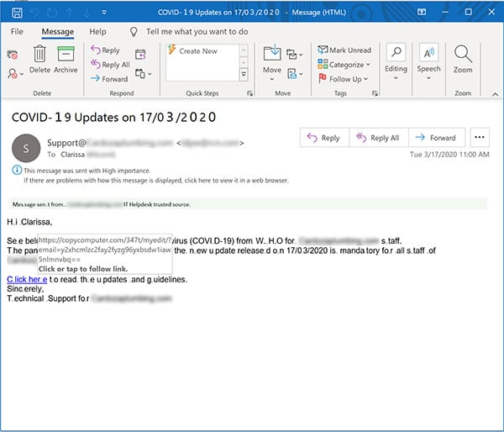Click the IT Helpdesk trusted source banner
Image resolution: width=504 pixels, height=432 pixels.
point(248,204)
